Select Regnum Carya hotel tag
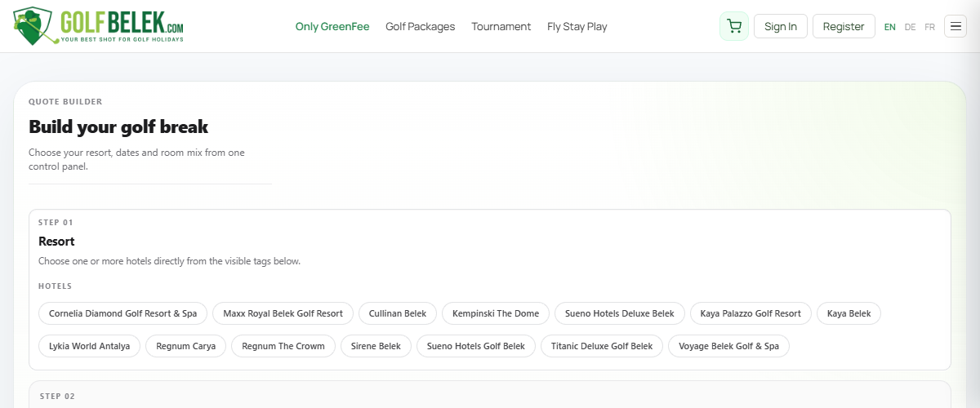 186,346
